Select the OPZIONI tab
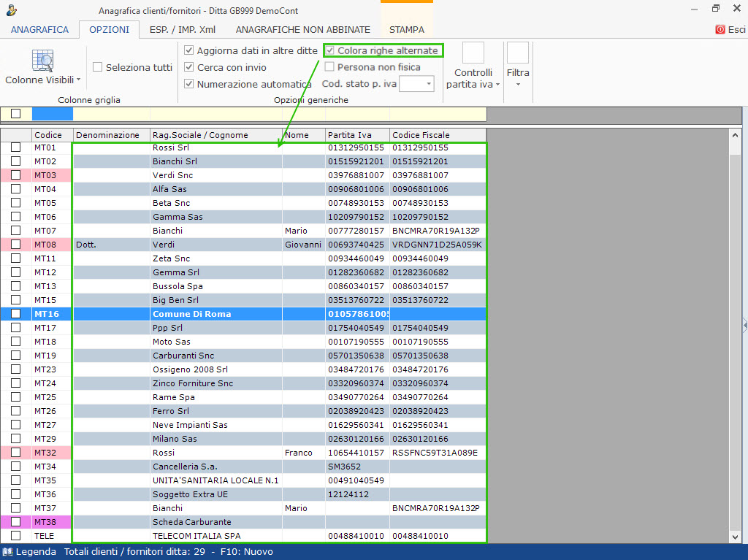 pyautogui.click(x=110, y=30)
